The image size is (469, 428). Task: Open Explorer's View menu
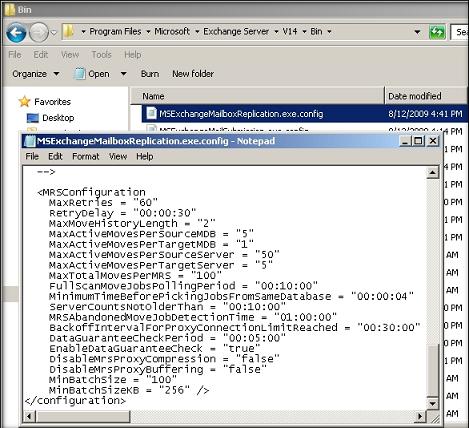point(70,54)
